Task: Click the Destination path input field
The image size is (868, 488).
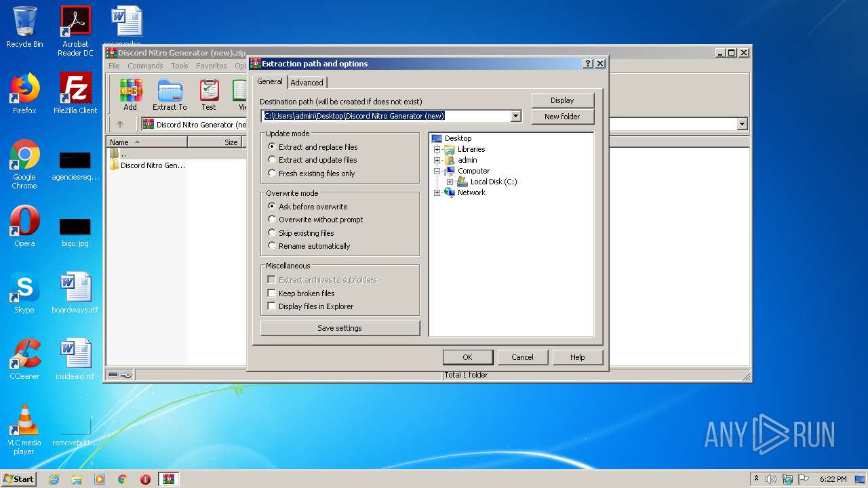Action: (387, 116)
